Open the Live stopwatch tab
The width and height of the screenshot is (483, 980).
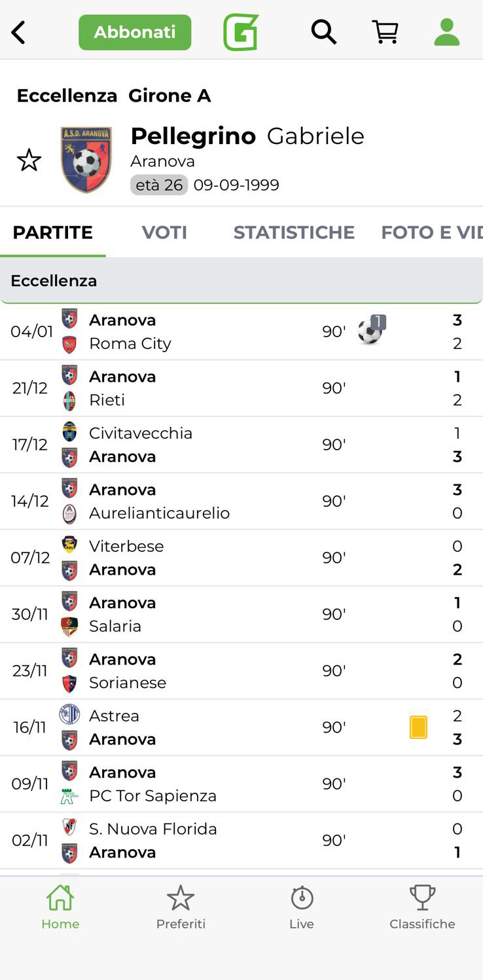click(302, 907)
